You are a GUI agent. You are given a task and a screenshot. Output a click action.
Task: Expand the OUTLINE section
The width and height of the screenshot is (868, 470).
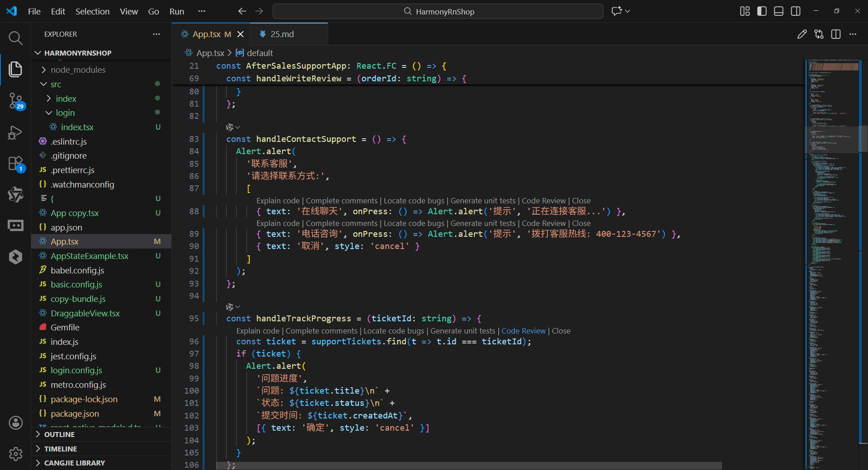[101, 435]
